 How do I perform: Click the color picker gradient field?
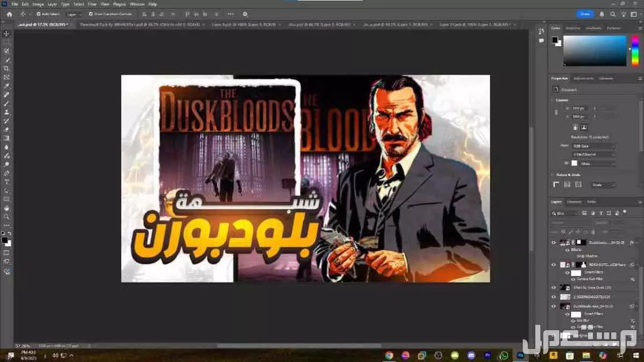tap(595, 51)
